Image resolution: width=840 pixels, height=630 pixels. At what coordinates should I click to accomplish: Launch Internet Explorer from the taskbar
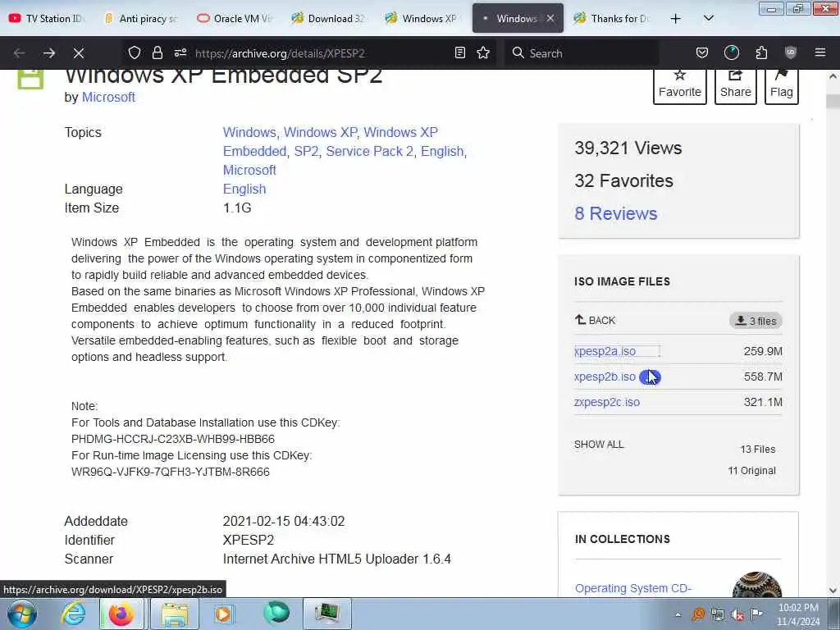[72, 614]
